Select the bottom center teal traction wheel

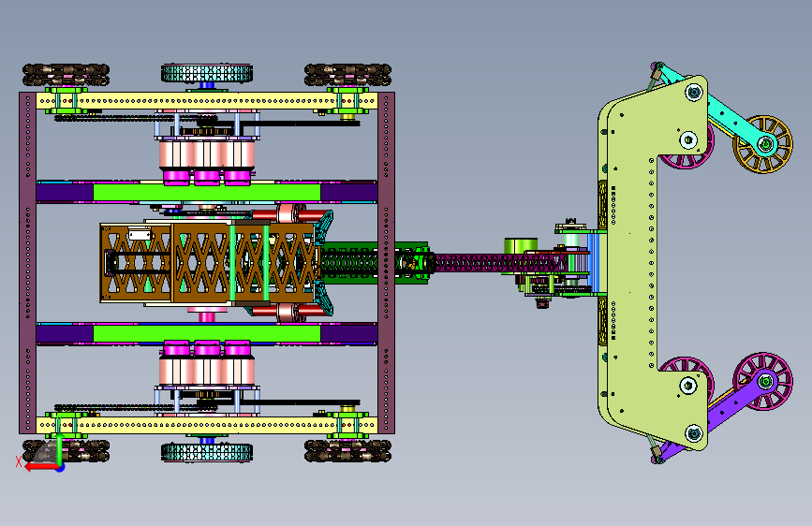point(207,452)
